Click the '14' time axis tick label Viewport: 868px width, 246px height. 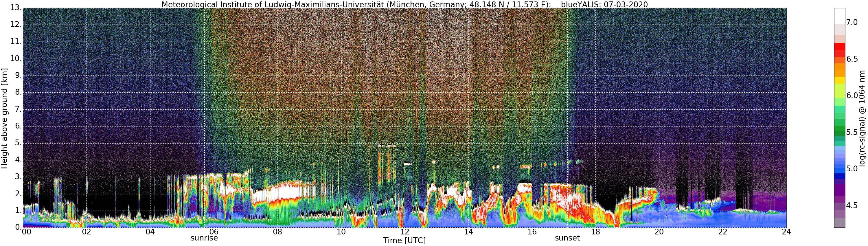pos(468,232)
